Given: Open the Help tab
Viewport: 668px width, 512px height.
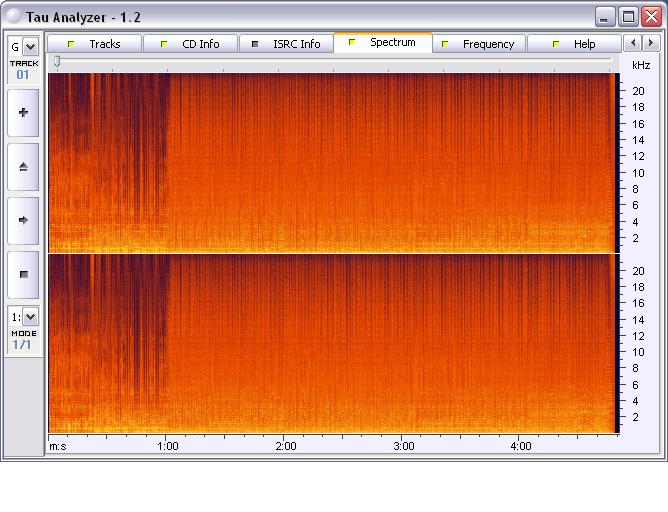Looking at the screenshot, I should [575, 44].
